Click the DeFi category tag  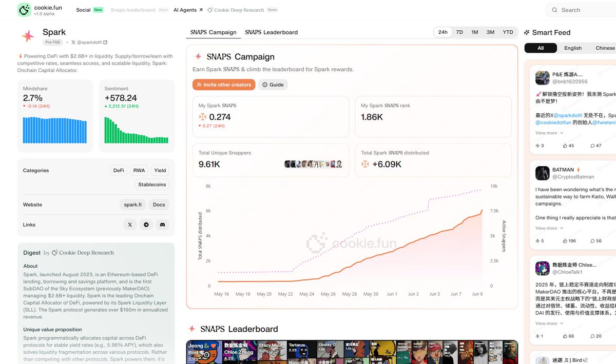tap(119, 170)
